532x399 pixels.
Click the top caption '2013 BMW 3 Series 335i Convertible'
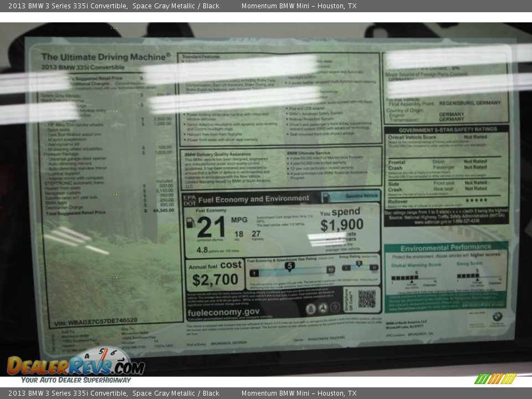pyautogui.click(x=68, y=6)
